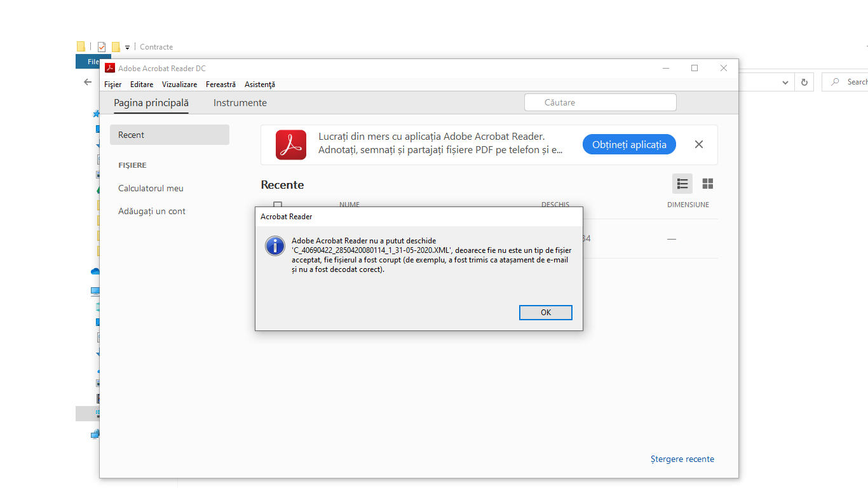The width and height of the screenshot is (868, 488).
Task: Select Network icon in Explorer tree
Action: tap(95, 435)
